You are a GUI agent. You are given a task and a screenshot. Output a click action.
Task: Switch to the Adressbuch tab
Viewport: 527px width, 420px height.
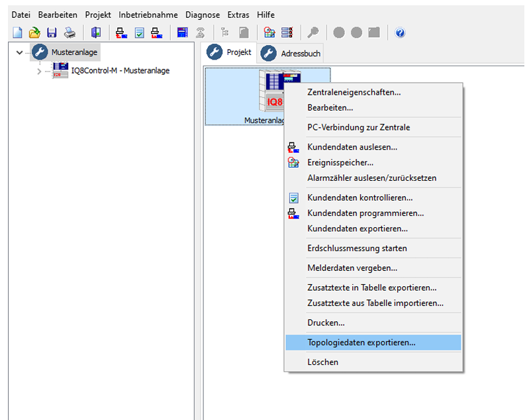click(x=291, y=53)
